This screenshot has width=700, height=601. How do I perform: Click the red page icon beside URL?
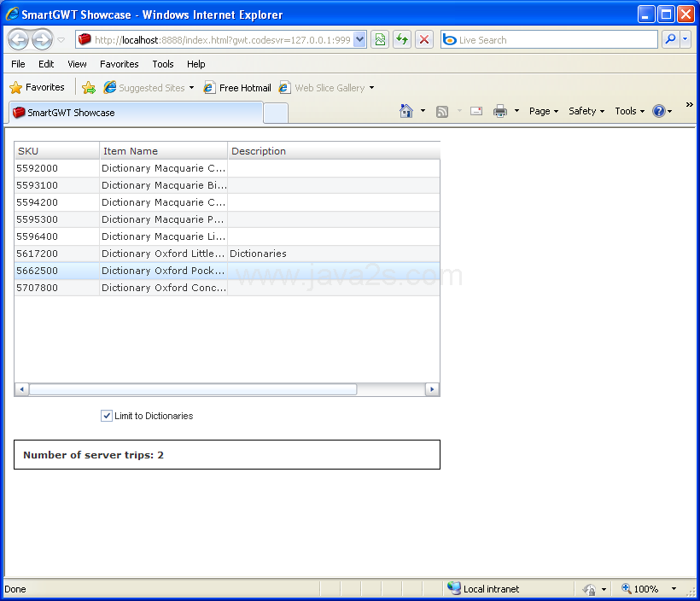coord(85,40)
